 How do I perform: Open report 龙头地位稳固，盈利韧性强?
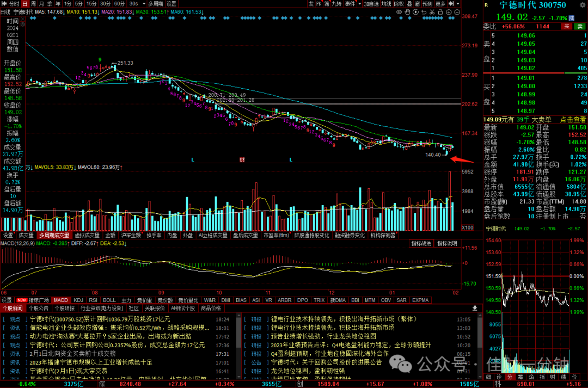click(308, 371)
